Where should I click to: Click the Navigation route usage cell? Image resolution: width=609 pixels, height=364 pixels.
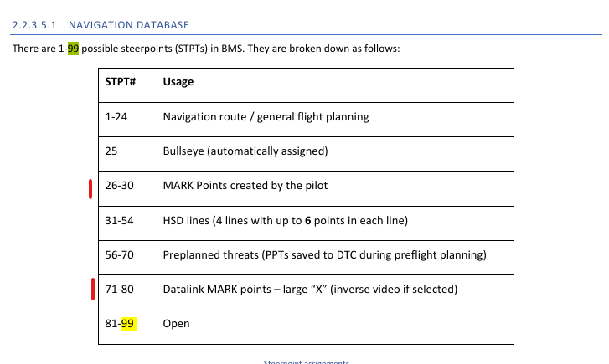point(336,120)
